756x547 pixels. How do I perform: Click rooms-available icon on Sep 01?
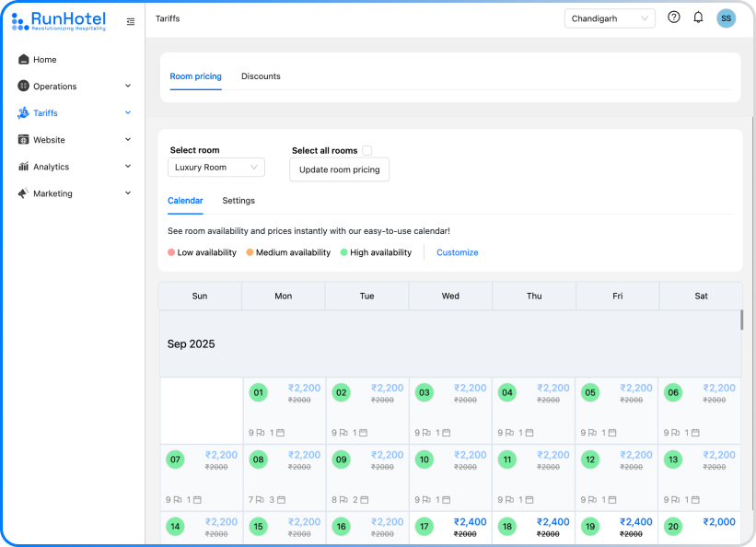pos(261,433)
